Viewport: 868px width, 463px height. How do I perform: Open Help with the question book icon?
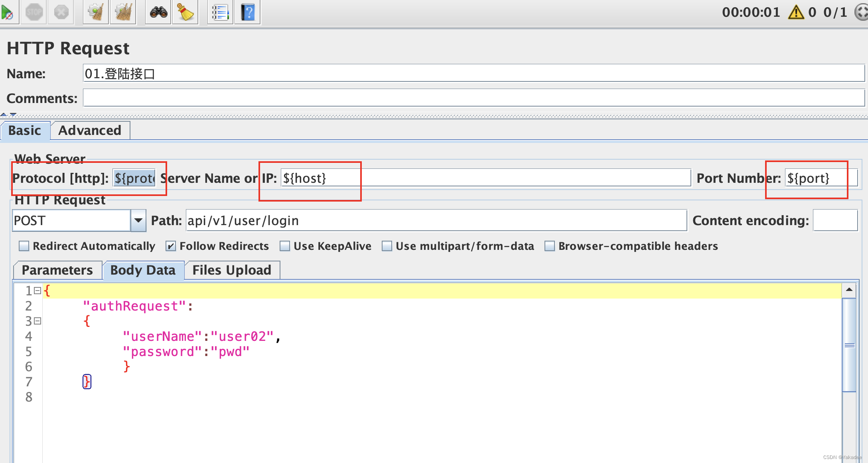[247, 12]
